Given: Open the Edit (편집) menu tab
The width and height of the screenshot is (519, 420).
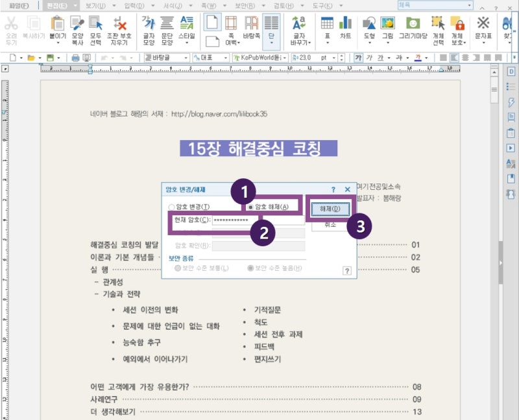Looking at the screenshot, I should (57, 6).
